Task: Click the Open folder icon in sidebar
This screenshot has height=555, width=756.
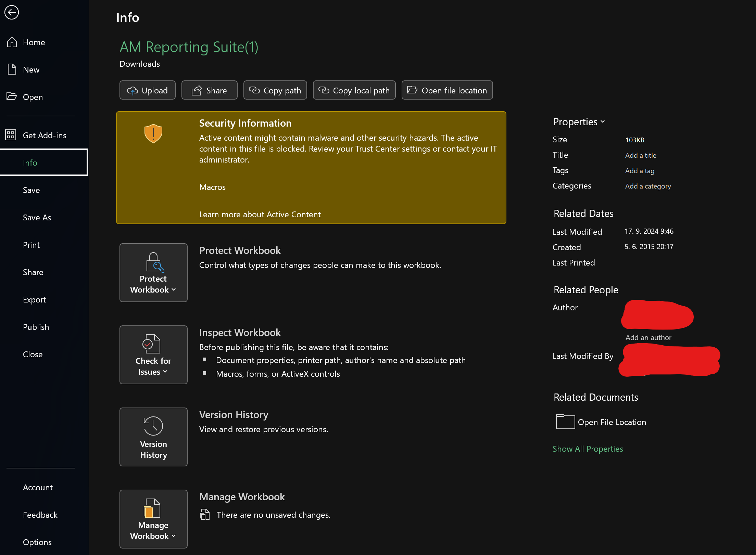Action: [12, 96]
